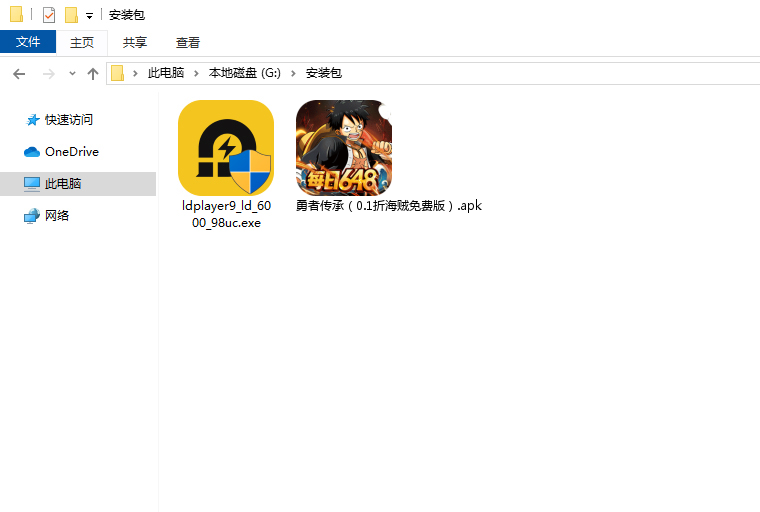Open OneDrive in the navigation pane
The width and height of the screenshot is (760, 512).
pos(71,152)
